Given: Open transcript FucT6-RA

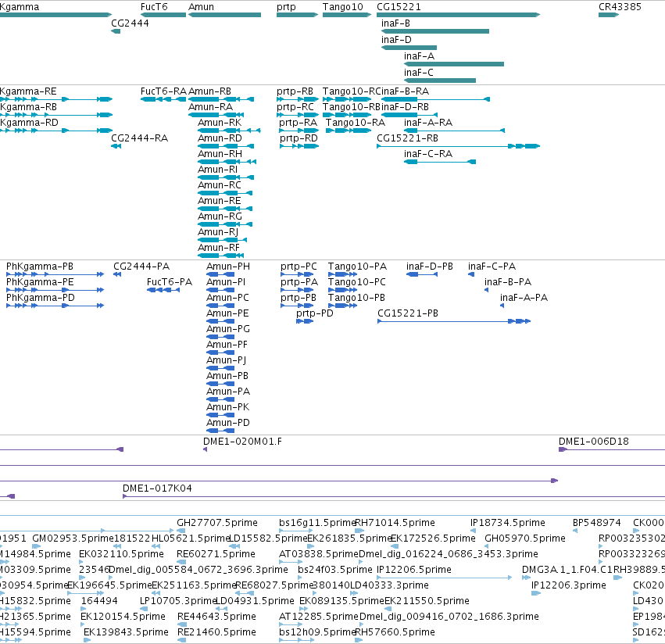Looking at the screenshot, I should [x=163, y=91].
